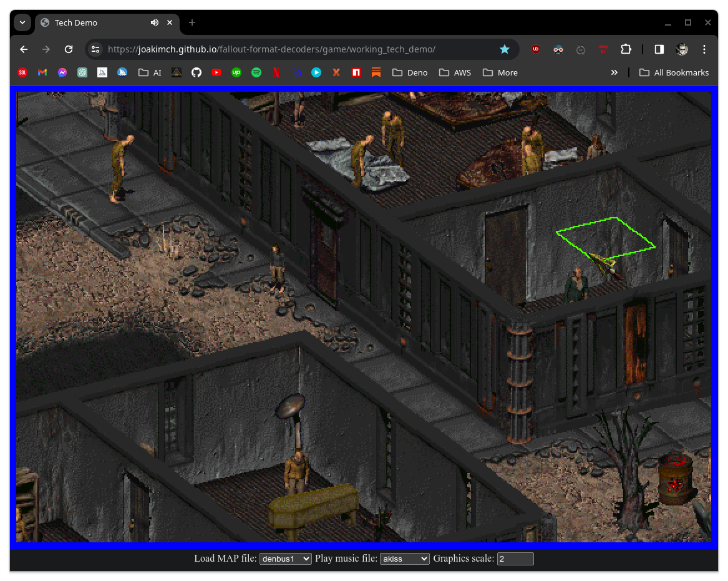Viewport: 728px width, 581px height.
Task: Show hidden bookmarks with the chevron
Action: coord(614,72)
